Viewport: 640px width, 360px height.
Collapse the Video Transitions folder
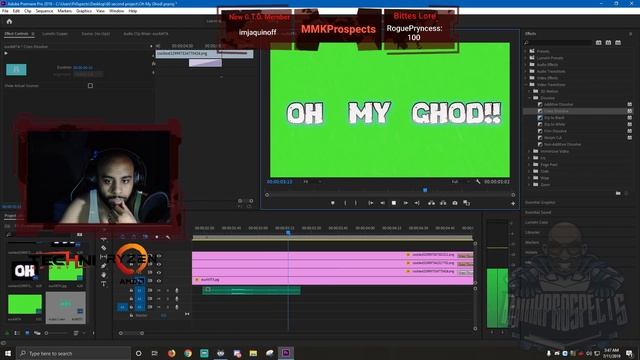tap(526, 84)
